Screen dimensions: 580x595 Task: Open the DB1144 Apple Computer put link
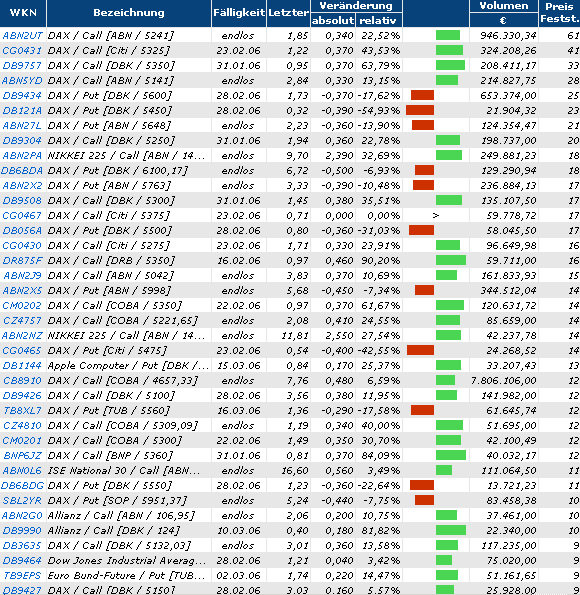[x=22, y=365]
